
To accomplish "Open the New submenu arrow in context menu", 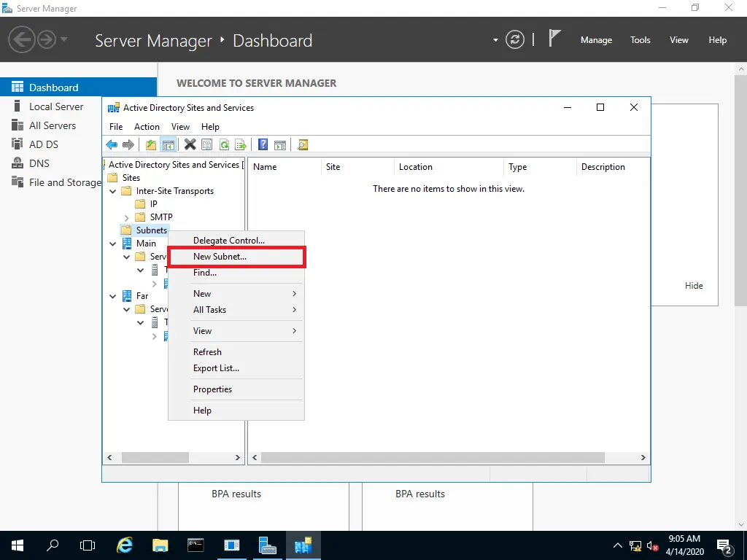I will 295,293.
